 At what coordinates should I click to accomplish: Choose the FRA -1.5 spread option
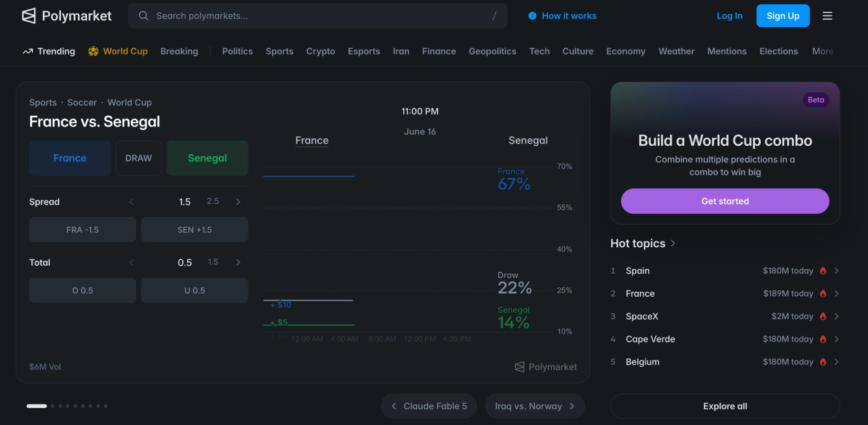pyautogui.click(x=82, y=230)
